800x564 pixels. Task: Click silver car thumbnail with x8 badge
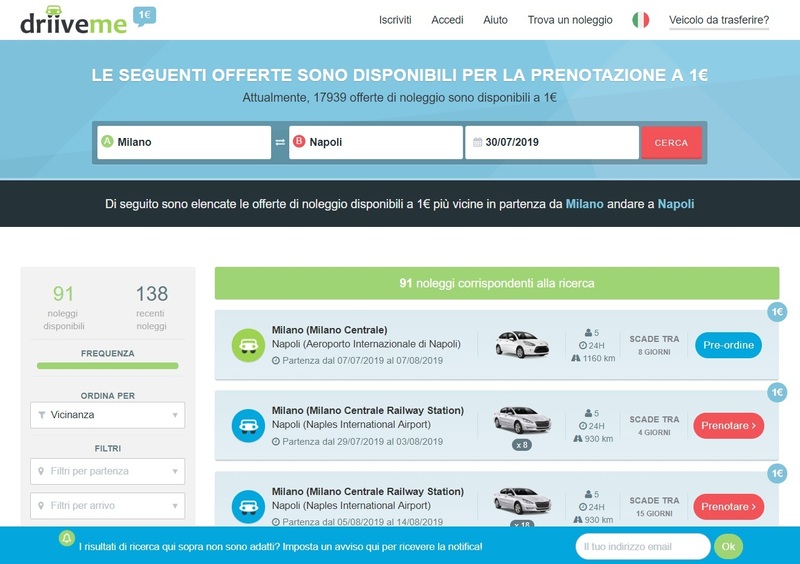point(521,420)
